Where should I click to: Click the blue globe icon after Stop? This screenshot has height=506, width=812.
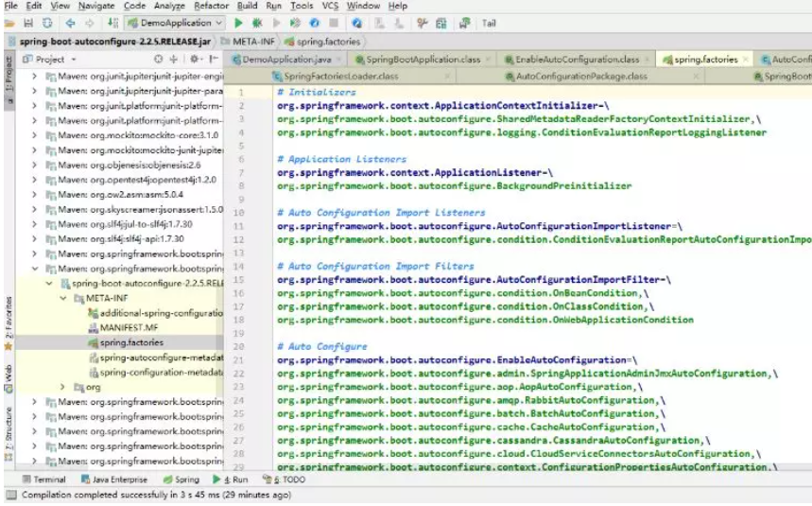tap(356, 24)
